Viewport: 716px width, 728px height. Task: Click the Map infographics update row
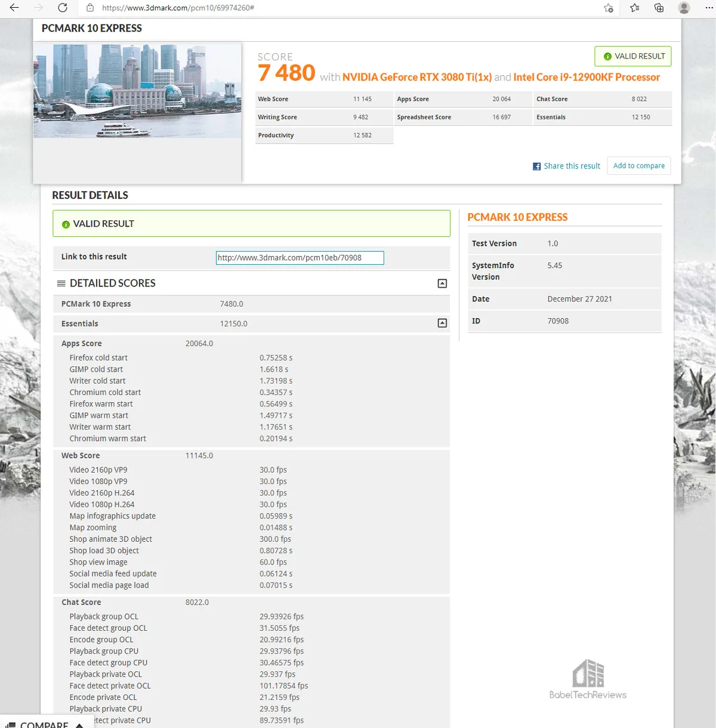click(251, 516)
